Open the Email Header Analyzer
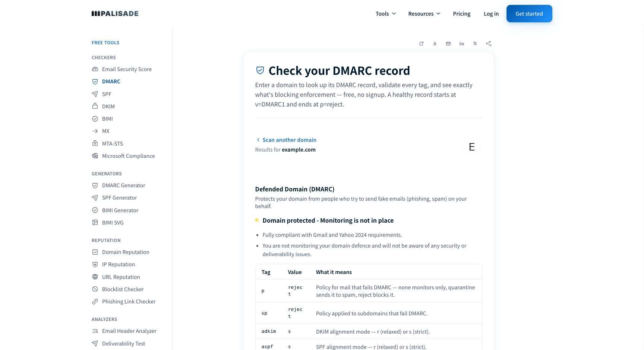 (x=129, y=331)
